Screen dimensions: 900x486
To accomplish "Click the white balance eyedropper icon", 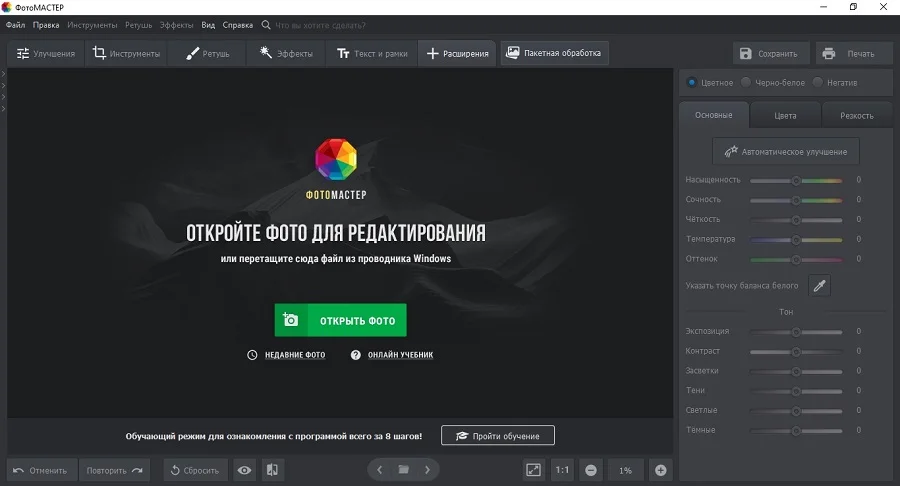I will click(x=819, y=286).
